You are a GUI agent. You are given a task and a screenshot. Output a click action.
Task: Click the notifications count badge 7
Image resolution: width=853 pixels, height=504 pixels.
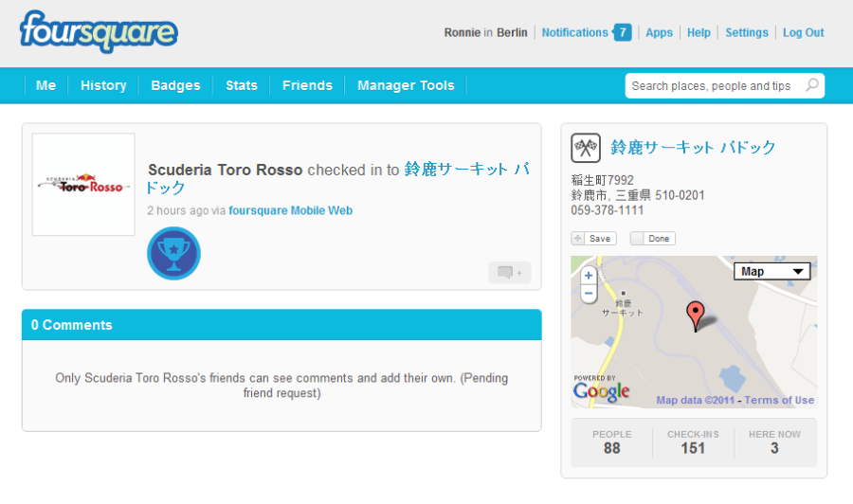click(x=623, y=32)
